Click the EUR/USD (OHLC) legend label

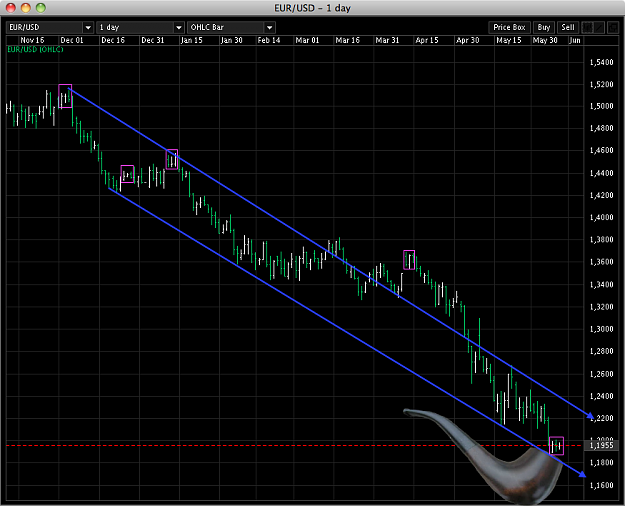[35, 49]
